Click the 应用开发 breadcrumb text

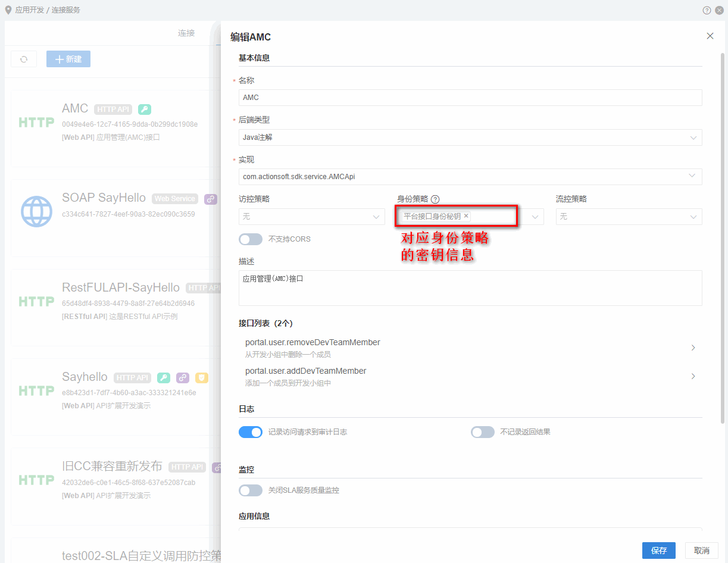tap(30, 10)
